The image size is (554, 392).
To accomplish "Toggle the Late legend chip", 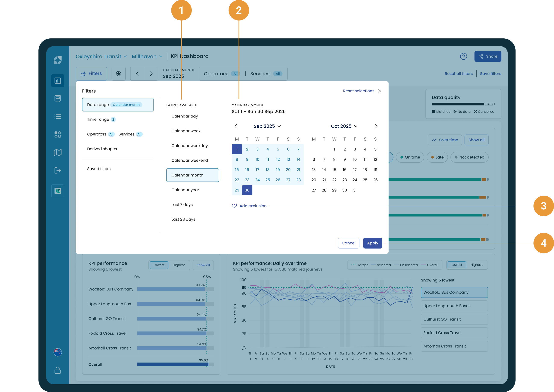I will (x=437, y=157).
